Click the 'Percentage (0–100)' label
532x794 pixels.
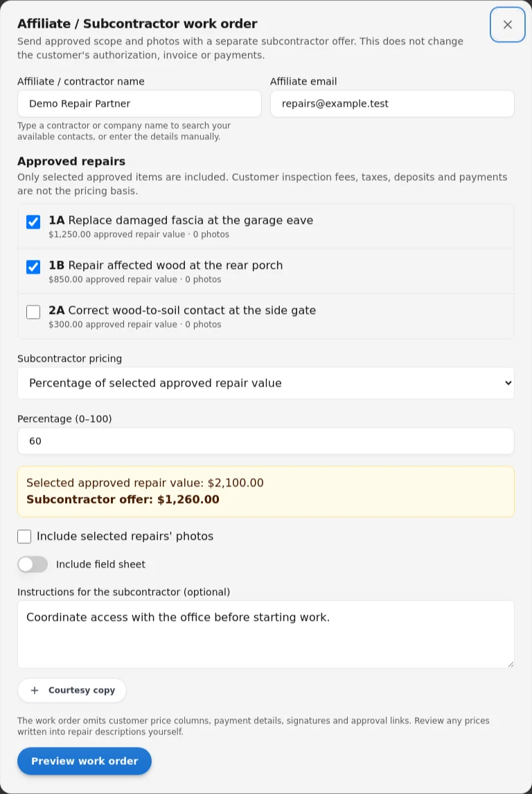click(x=65, y=418)
